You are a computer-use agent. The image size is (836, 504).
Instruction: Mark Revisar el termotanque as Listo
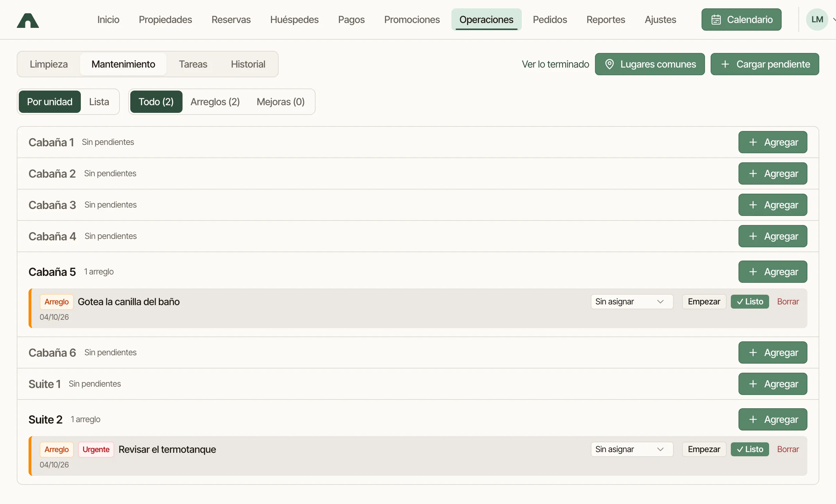coord(750,449)
